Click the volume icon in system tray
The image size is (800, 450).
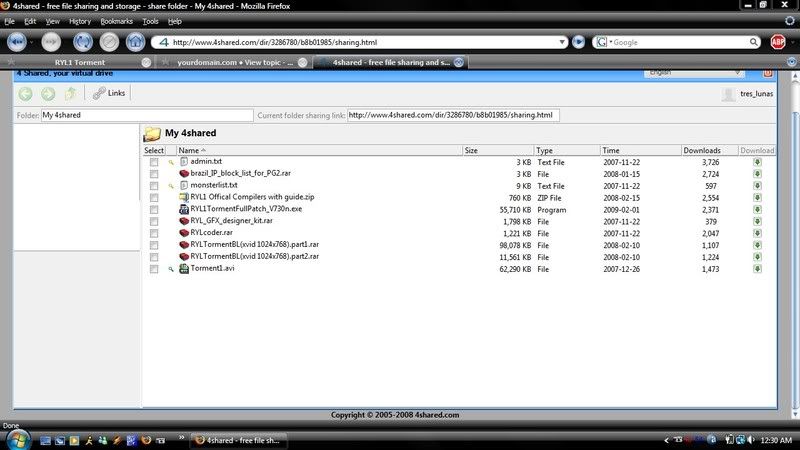[751, 440]
